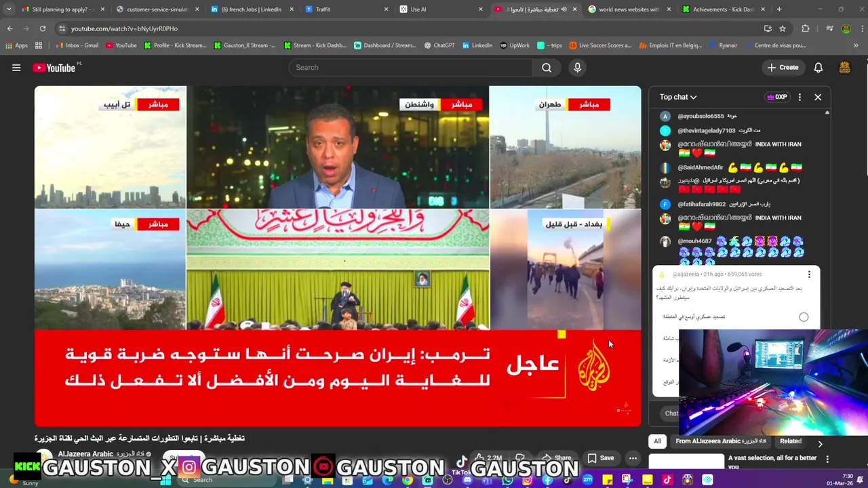Open tab-groups grid icon in bookmarks bar

(x=39, y=45)
